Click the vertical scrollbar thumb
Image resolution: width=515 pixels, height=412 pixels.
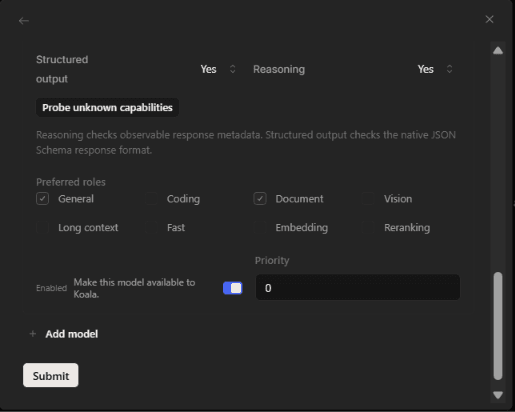[x=498, y=326]
